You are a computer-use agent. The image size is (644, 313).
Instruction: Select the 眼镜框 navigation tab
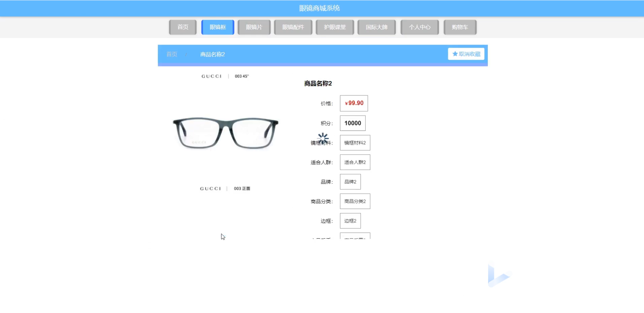(218, 27)
